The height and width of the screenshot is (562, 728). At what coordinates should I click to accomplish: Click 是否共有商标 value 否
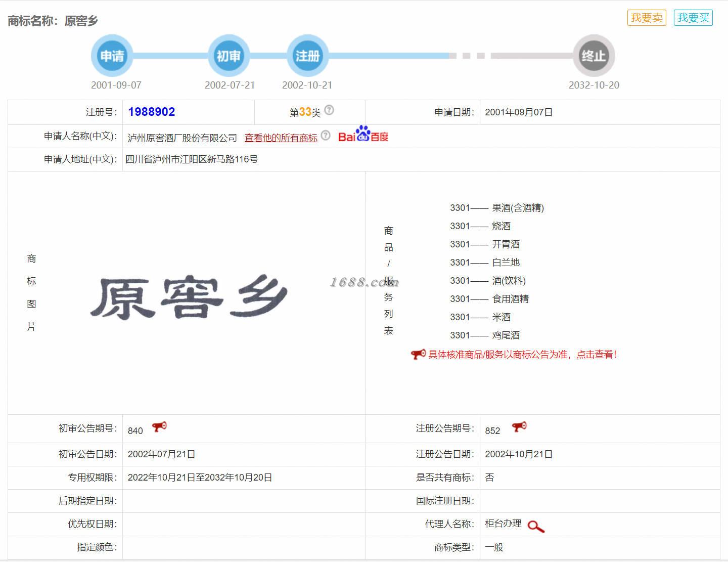(x=489, y=478)
